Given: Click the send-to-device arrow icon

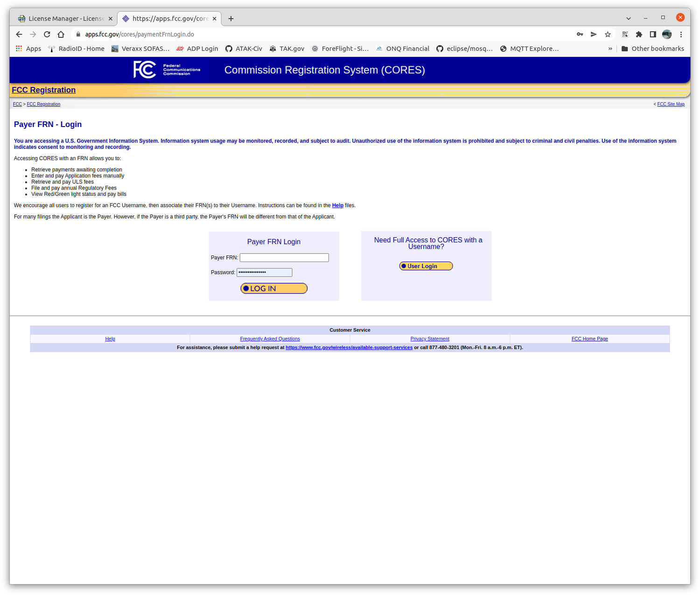Looking at the screenshot, I should pyautogui.click(x=593, y=34).
